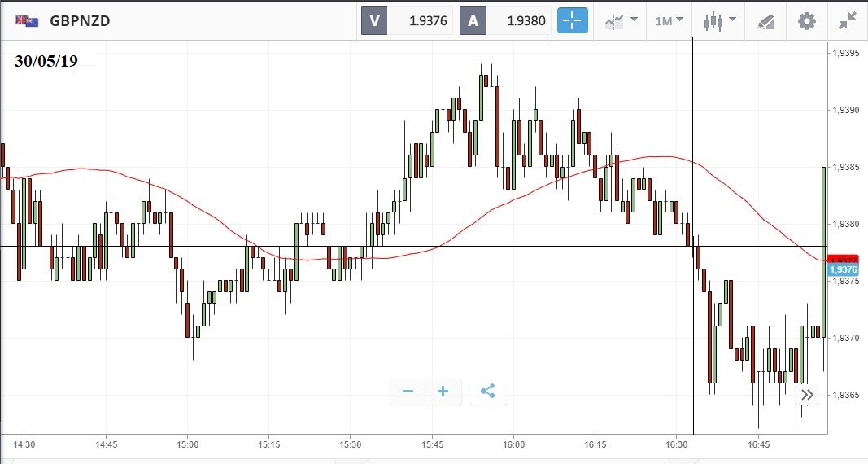Collapse chart with the shrink arrows icon
This screenshot has height=464, width=868.
pos(847,21)
